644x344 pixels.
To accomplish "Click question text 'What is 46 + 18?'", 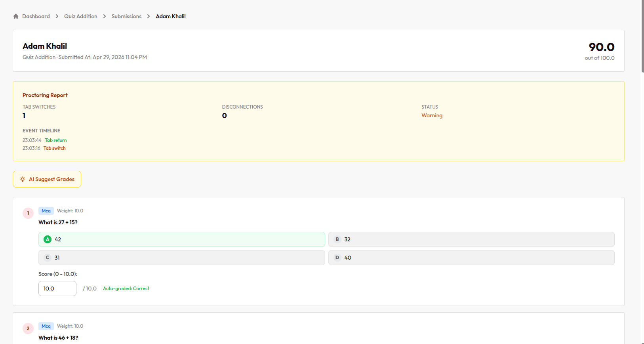I will [58, 338].
